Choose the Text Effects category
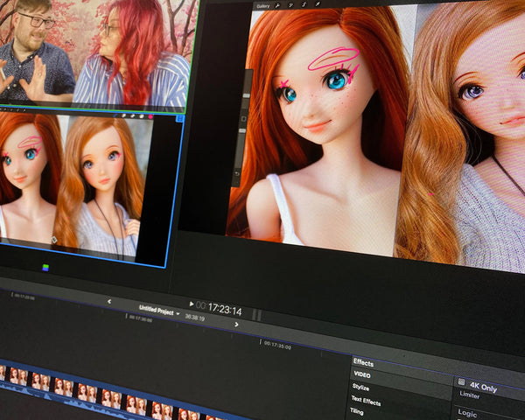 (367, 400)
